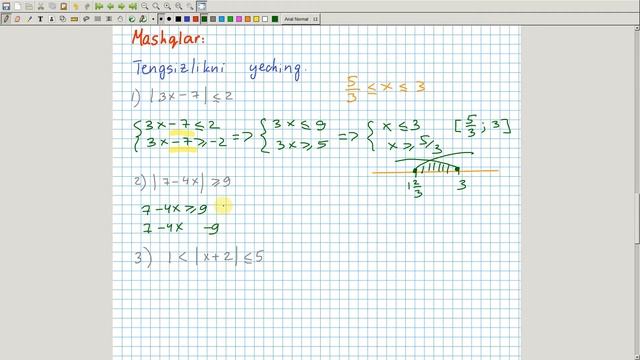
Task: Select the Select region lasso tool
Action: click(x=86, y=19)
